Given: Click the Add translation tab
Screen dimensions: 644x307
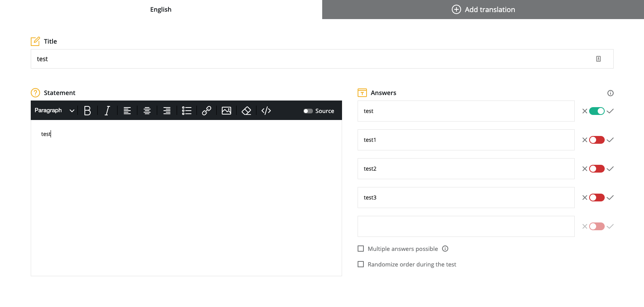Looking at the screenshot, I should coord(483,9).
